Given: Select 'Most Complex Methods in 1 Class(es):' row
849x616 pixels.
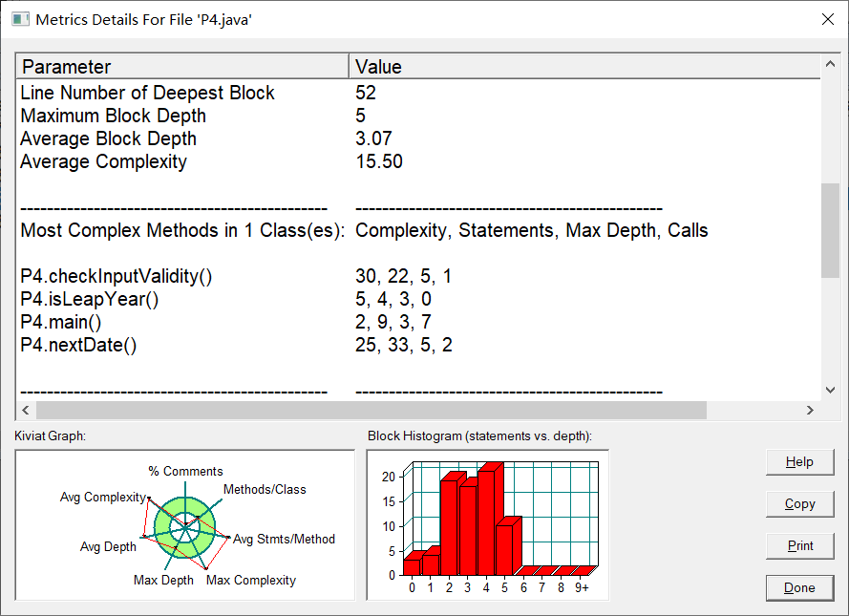Looking at the screenshot, I should [418, 230].
